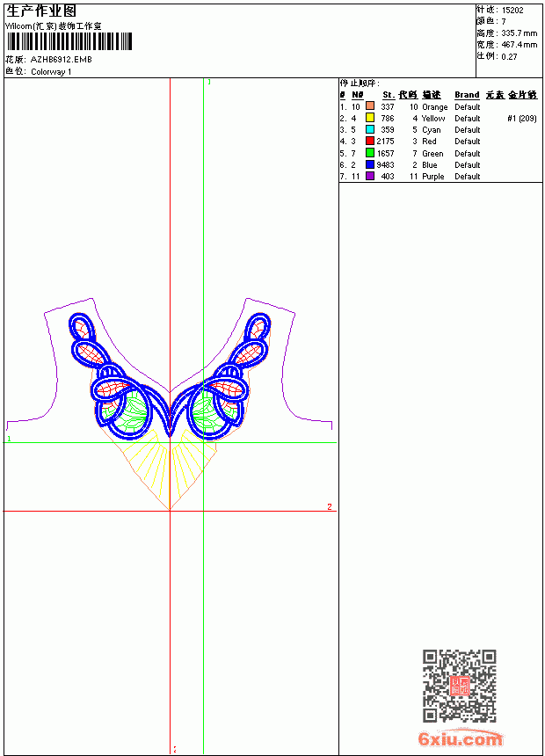Open the 6xiu.com watermark link
Image resolution: width=545 pixels, height=756 pixels.
(x=460, y=738)
